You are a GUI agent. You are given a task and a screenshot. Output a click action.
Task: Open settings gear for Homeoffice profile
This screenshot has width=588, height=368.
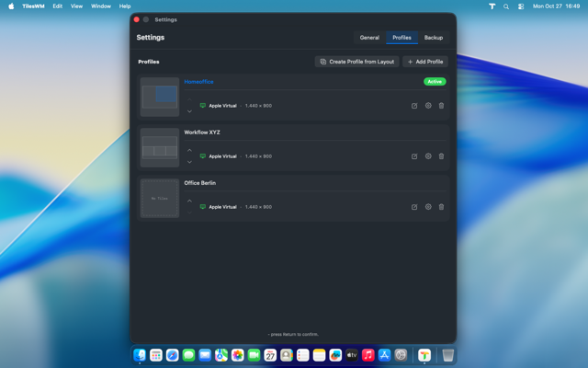point(428,106)
